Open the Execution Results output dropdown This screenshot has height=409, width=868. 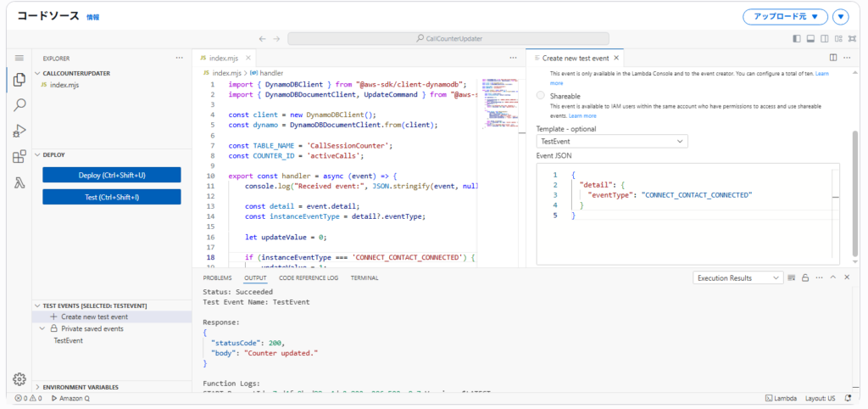[x=737, y=277]
